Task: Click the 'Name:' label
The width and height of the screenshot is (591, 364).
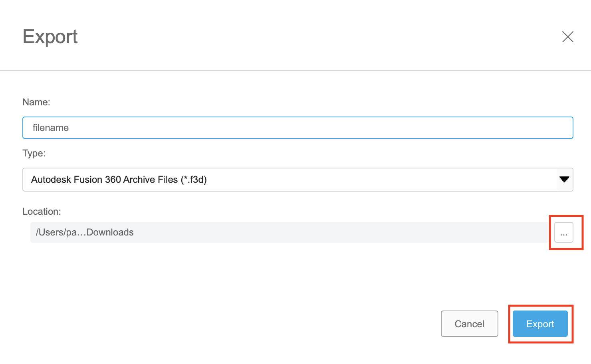Action: 36,102
